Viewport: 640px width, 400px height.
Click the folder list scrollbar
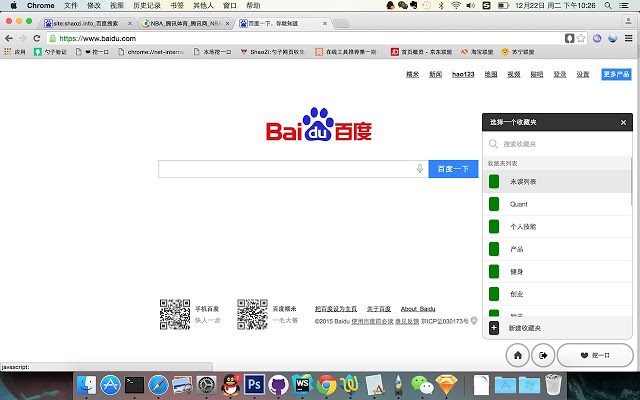(631, 182)
